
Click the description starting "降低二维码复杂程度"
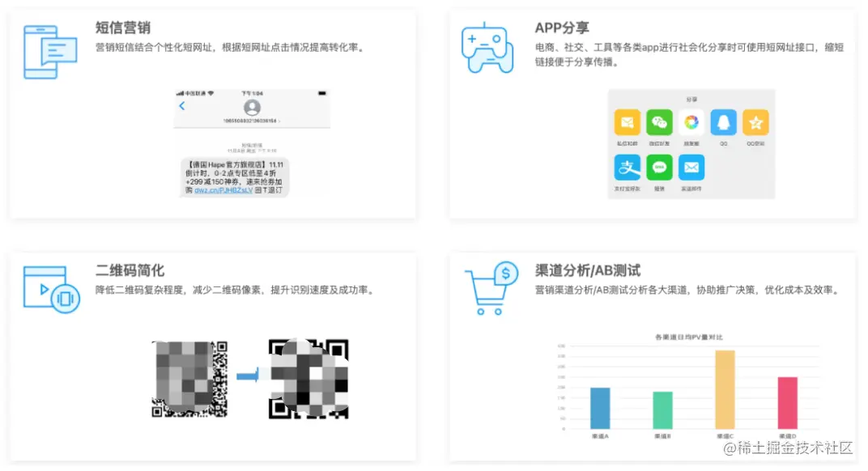click(x=236, y=290)
